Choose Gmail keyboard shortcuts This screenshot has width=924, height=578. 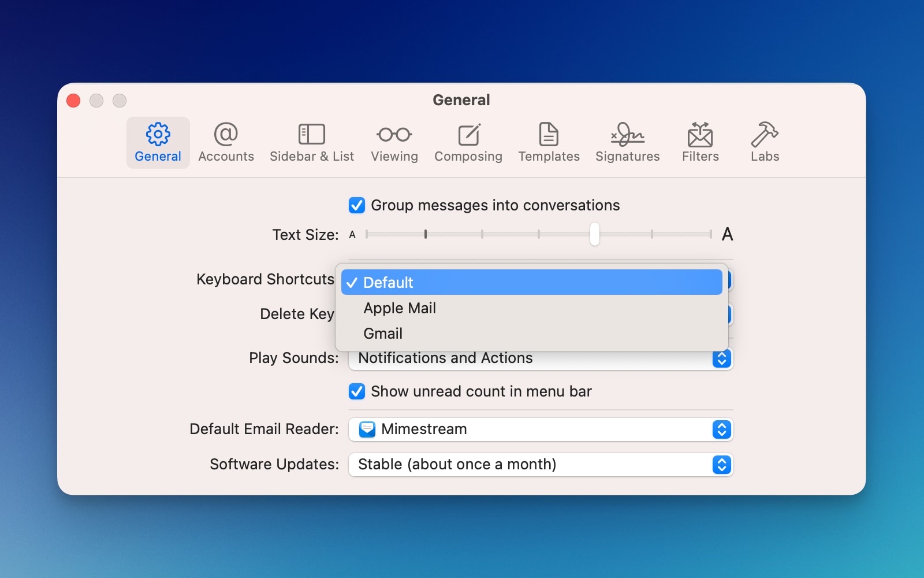tap(532, 334)
